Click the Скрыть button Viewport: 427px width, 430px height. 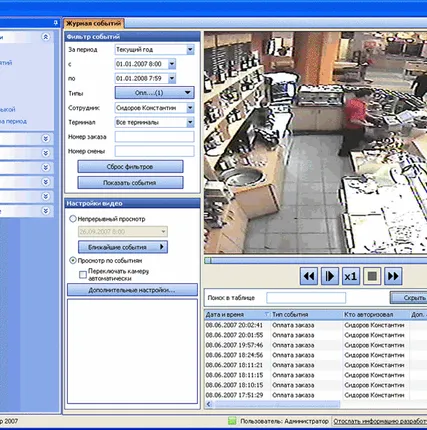(x=409, y=298)
